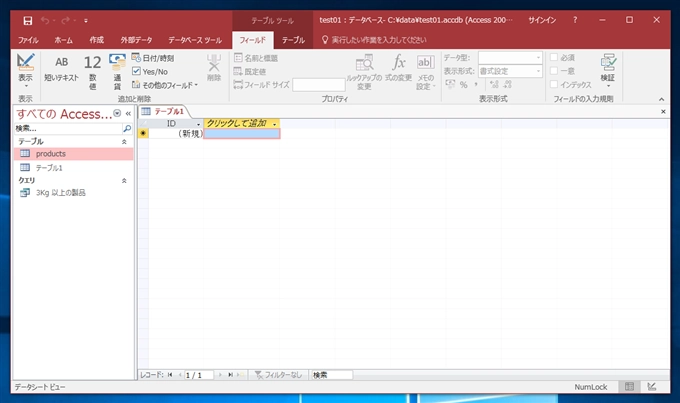The image size is (680, 403).
Task: Click the comma style format icon
Action: coord(476,85)
